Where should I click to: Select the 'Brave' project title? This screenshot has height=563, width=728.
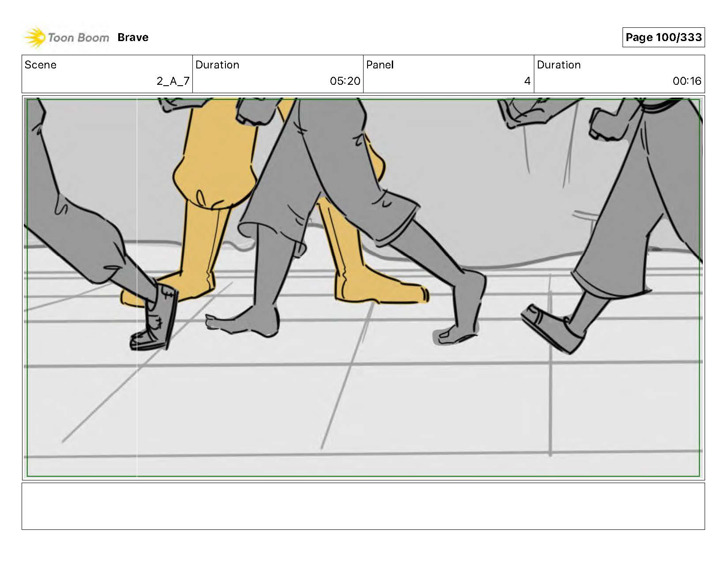133,38
